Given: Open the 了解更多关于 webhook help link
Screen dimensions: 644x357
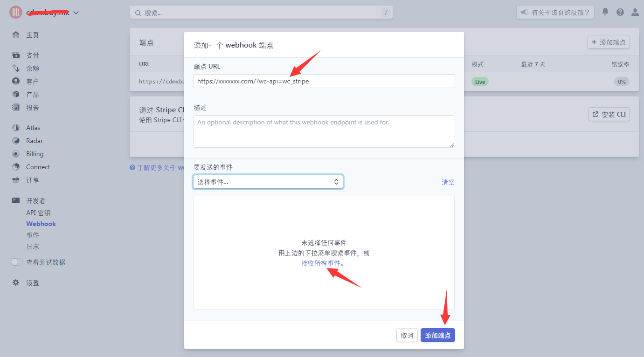Looking at the screenshot, I should 157,167.
